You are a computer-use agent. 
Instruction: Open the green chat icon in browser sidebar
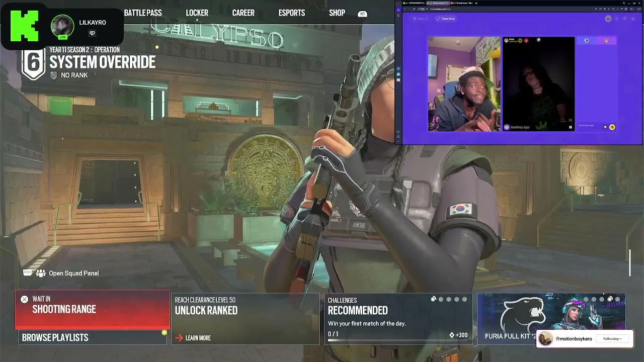pos(398,74)
